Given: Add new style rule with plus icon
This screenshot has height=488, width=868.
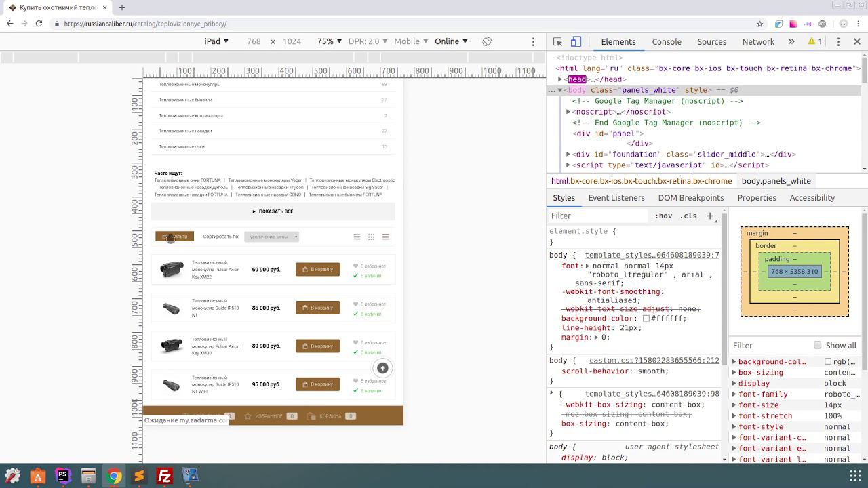Looking at the screenshot, I should [710, 216].
